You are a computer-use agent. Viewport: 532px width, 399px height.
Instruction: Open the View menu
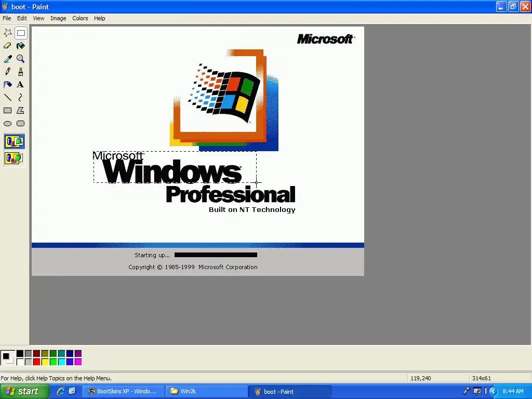(x=38, y=18)
